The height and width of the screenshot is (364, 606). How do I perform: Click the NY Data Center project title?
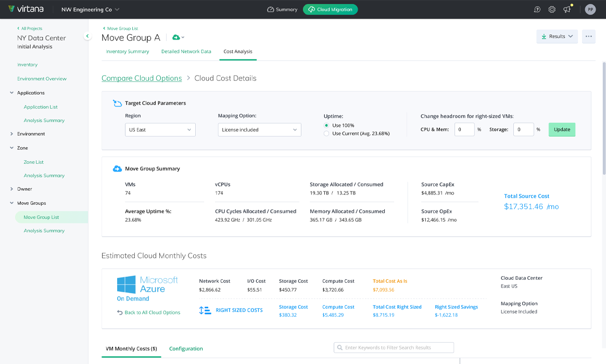41,38
